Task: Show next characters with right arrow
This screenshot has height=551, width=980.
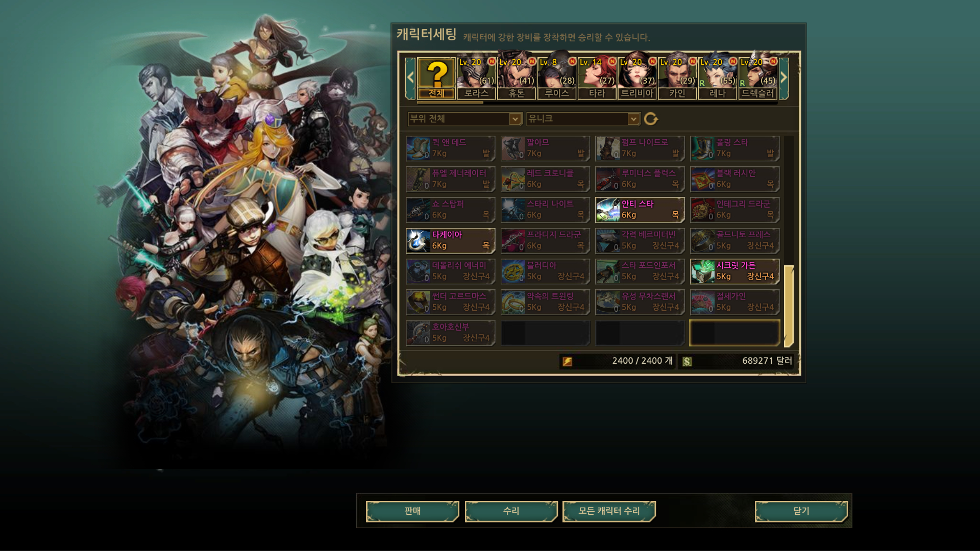Action: (x=783, y=78)
